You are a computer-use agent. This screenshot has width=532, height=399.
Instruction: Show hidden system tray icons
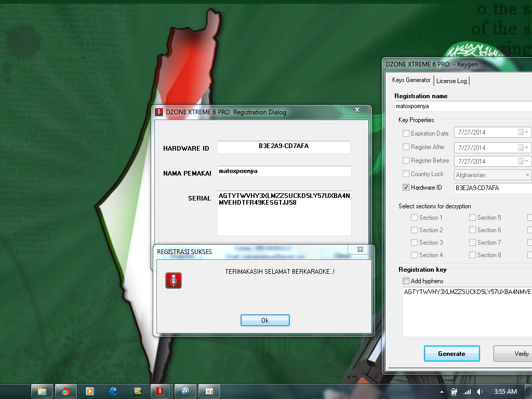click(442, 392)
